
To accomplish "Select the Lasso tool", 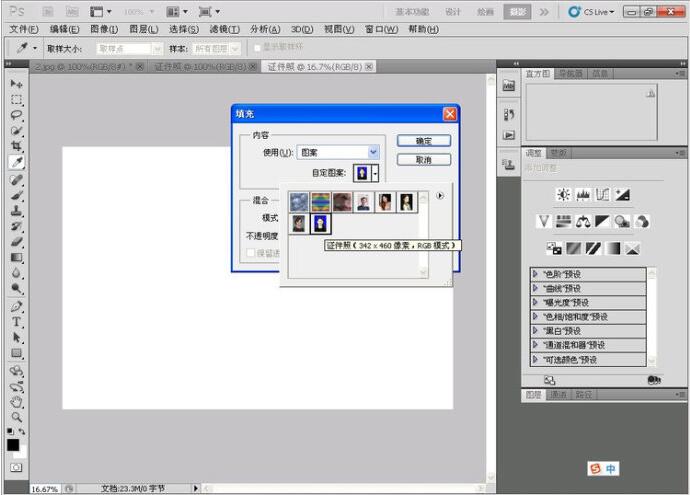I will pos(16,115).
